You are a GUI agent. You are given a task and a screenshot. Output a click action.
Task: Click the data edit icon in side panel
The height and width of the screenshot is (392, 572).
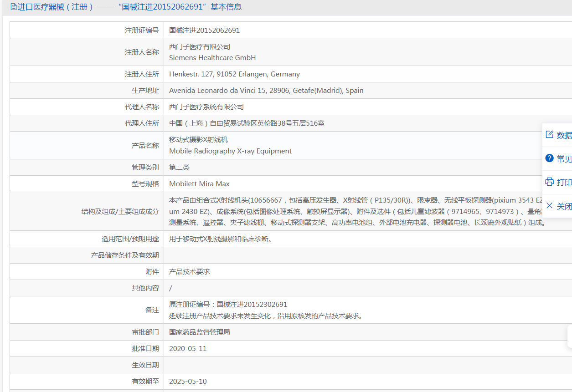point(549,134)
